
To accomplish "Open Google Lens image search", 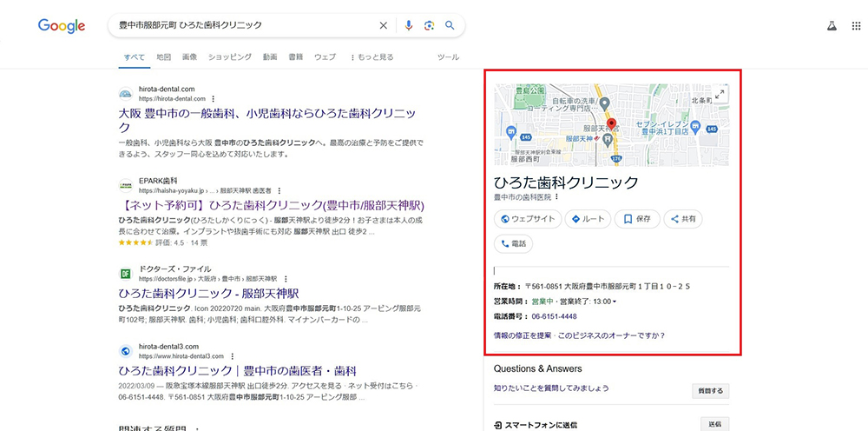I will tap(429, 26).
